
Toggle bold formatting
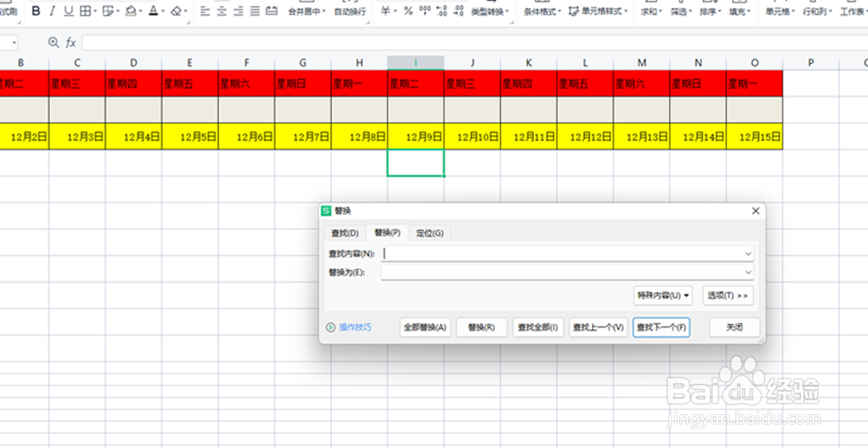[x=36, y=11]
